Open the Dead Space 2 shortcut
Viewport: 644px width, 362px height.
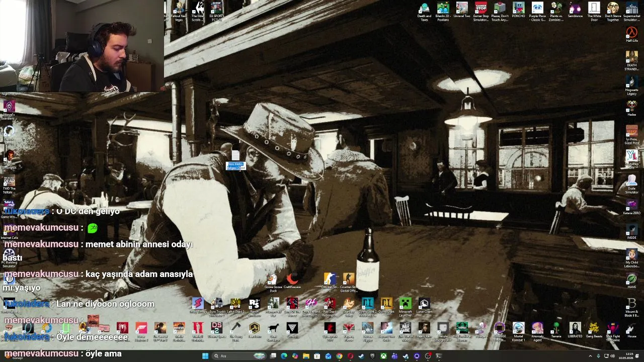coord(216,332)
